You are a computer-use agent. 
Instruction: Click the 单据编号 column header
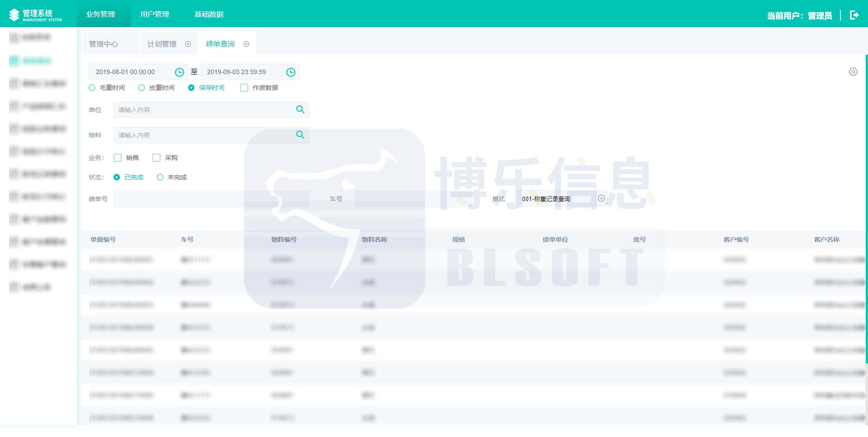(103, 240)
